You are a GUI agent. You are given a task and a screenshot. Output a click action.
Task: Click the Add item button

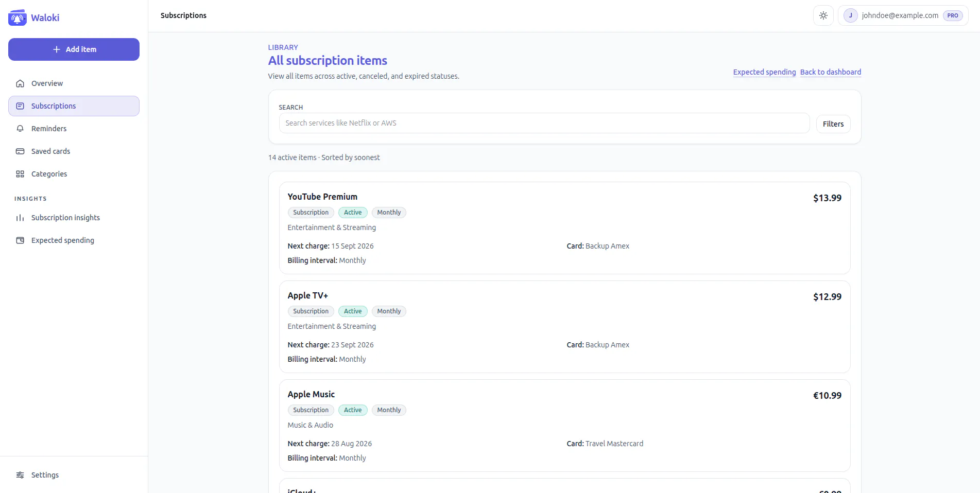point(74,49)
